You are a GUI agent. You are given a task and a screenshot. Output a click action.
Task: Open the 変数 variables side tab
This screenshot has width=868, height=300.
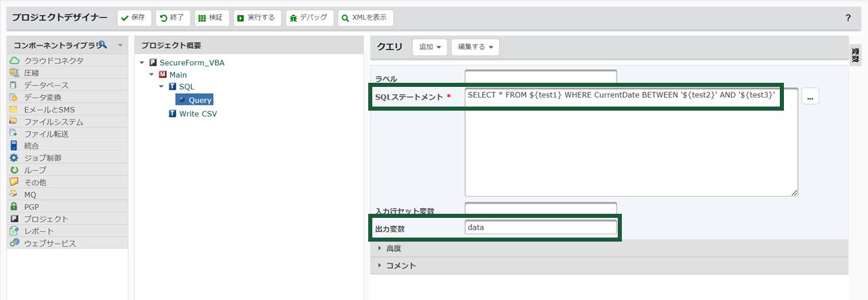click(x=855, y=55)
